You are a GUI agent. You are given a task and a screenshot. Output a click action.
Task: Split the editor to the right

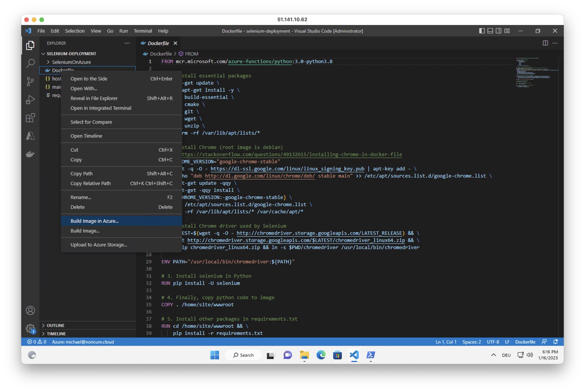(x=545, y=43)
